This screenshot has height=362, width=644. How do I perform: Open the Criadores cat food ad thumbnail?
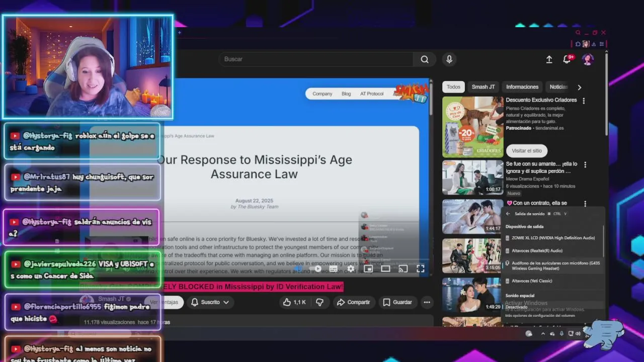tap(473, 127)
